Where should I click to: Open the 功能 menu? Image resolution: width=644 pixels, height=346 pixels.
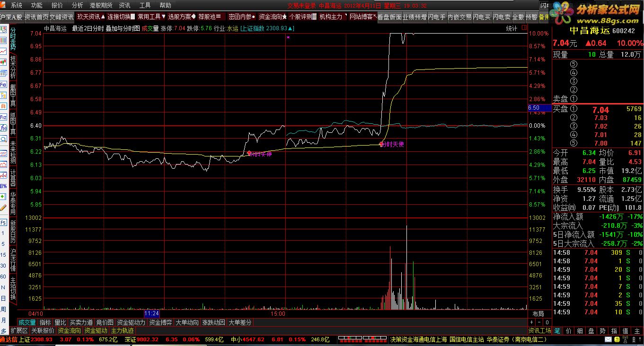point(36,5)
